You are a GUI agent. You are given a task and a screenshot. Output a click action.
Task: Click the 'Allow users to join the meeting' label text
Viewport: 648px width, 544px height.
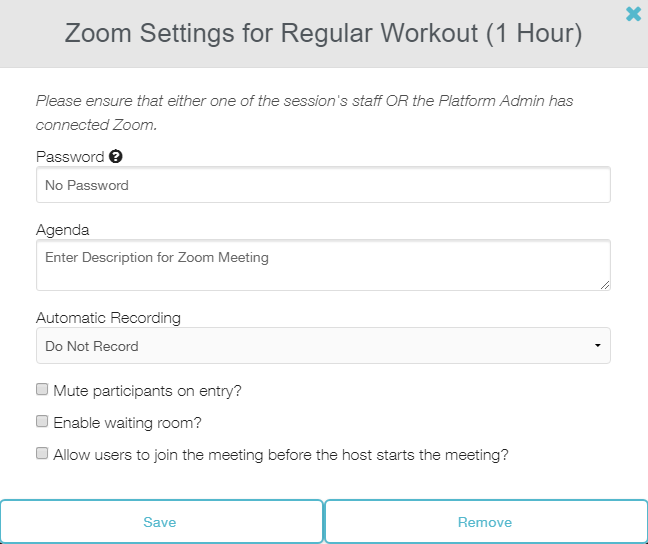tap(281, 454)
